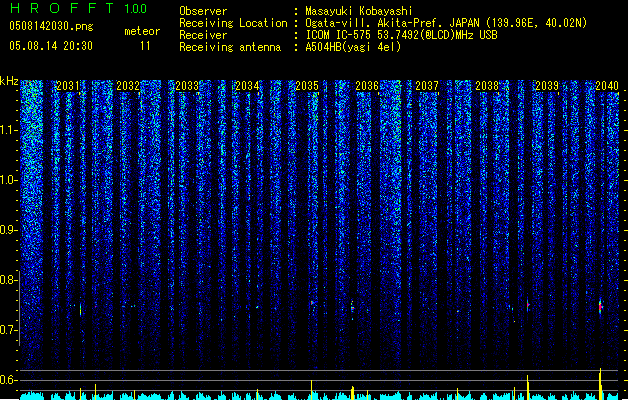The height and width of the screenshot is (400, 629).
Task: Click the 2035 time marker
Action: click(x=307, y=86)
